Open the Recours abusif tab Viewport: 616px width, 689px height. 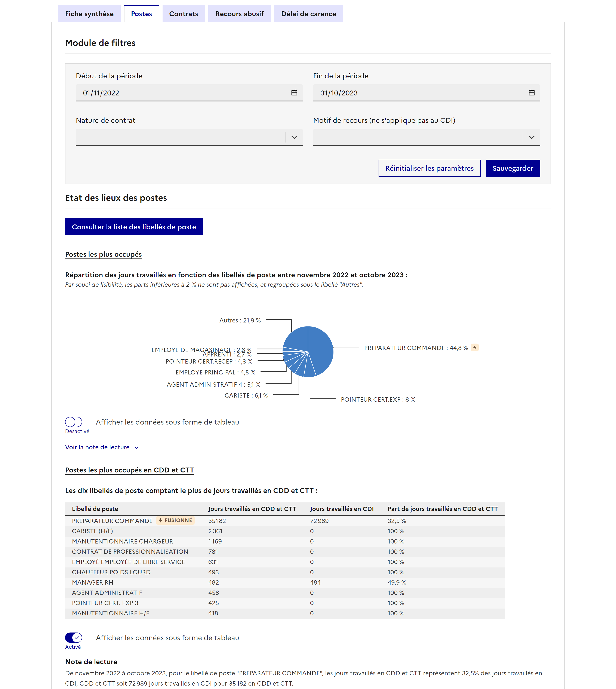(239, 14)
